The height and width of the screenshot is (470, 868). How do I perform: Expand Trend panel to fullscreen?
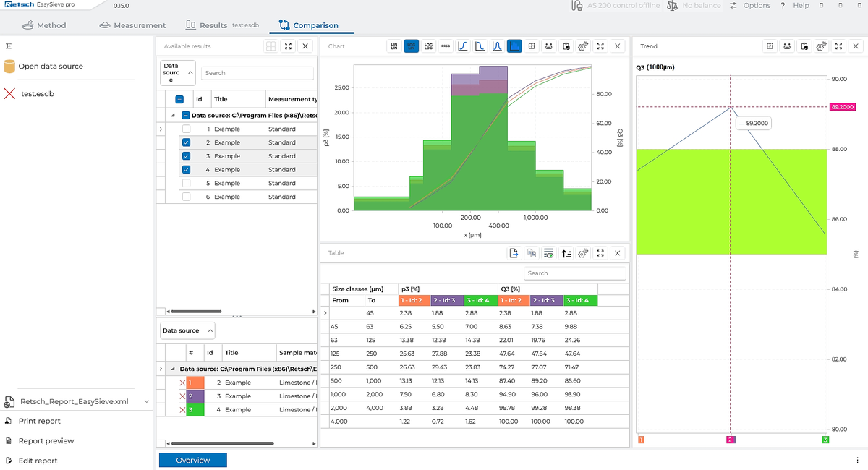[x=838, y=46]
